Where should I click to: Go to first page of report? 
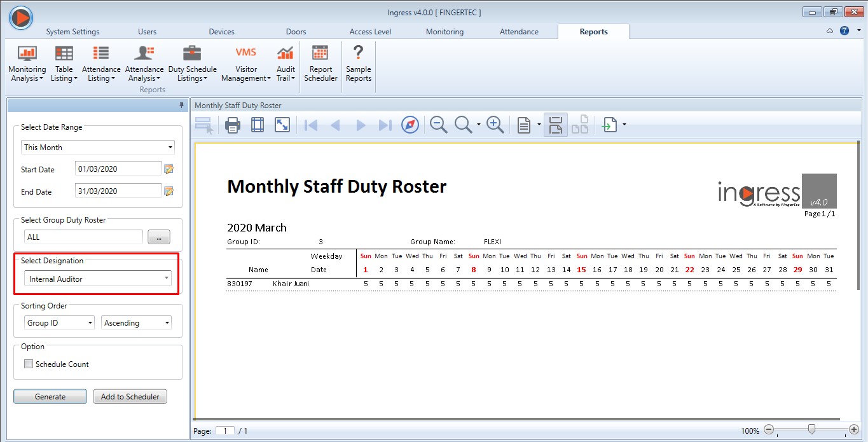point(311,125)
